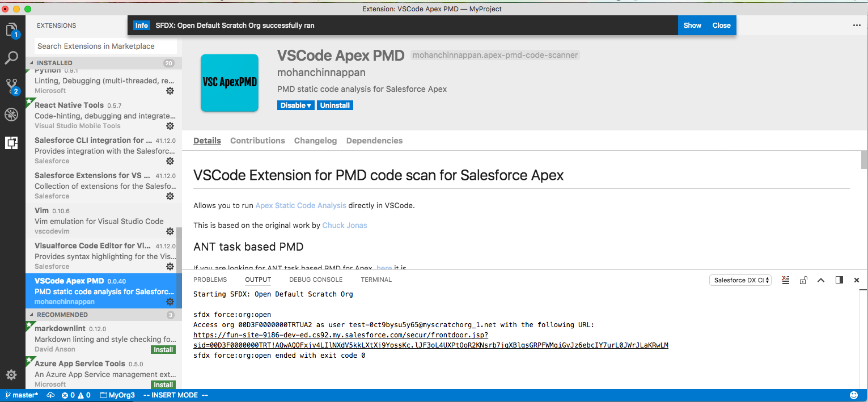
Task: Click the VSC ApexPMD extension logo
Action: coord(230,83)
